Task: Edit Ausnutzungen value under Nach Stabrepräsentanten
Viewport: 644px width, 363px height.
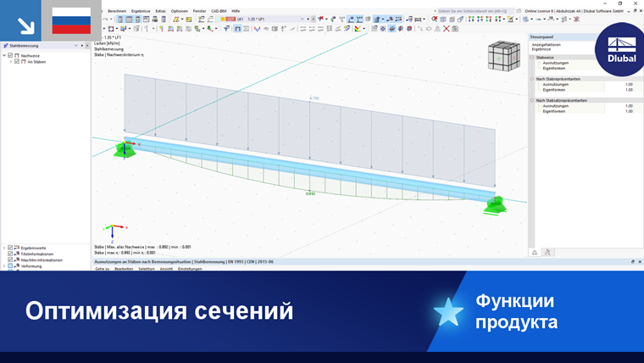Action: click(x=620, y=84)
